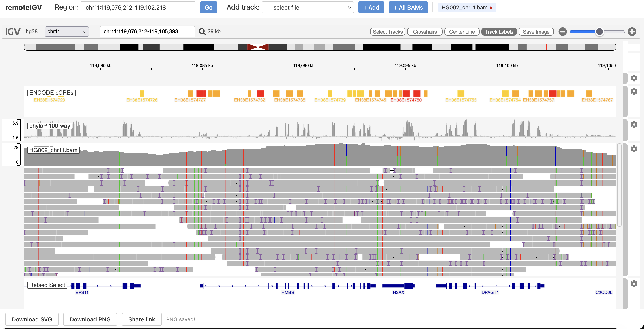Open settings gear for phyloP 100-way track
Screen dimensions: 644x329
coord(634,124)
